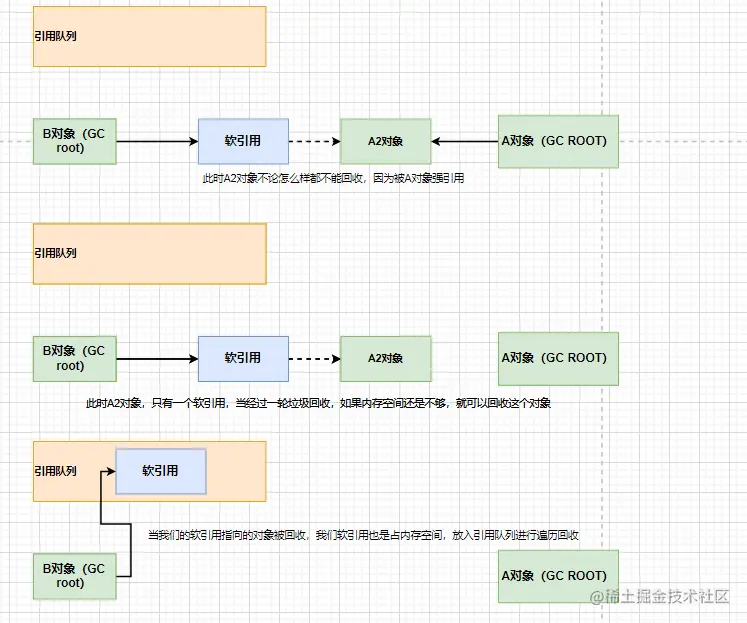Select the 引用队列 container holding the 软引用 box
The image size is (747, 623).
pos(150,471)
